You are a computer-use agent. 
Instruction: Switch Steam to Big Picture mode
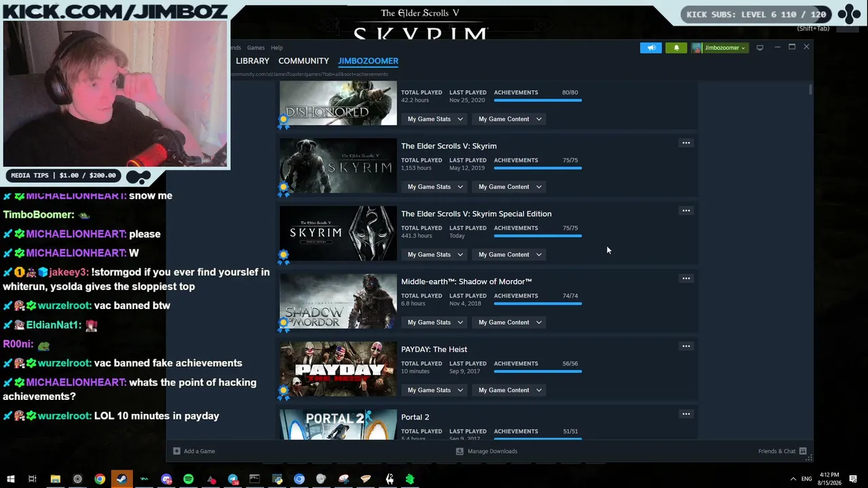point(759,47)
